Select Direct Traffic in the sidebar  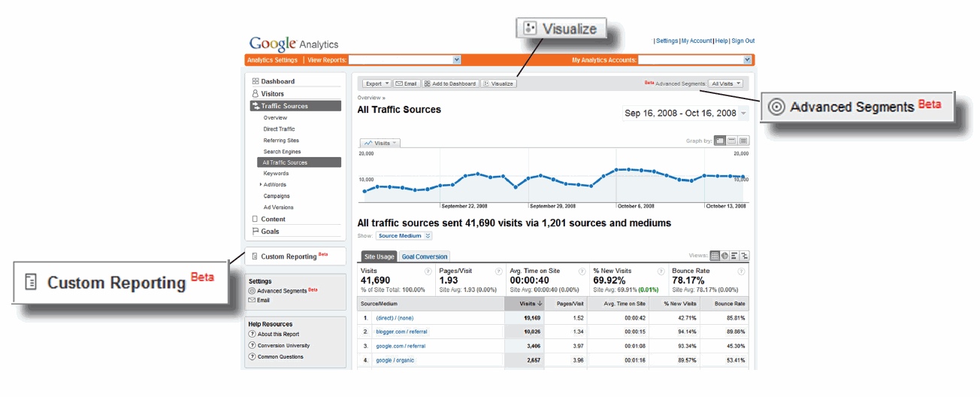coord(279,129)
